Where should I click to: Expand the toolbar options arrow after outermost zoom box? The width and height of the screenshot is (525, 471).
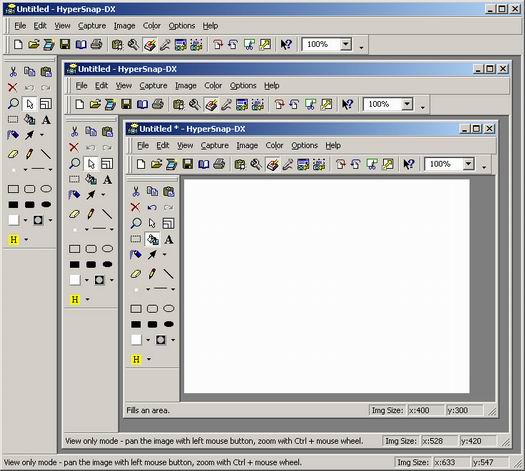pos(361,48)
